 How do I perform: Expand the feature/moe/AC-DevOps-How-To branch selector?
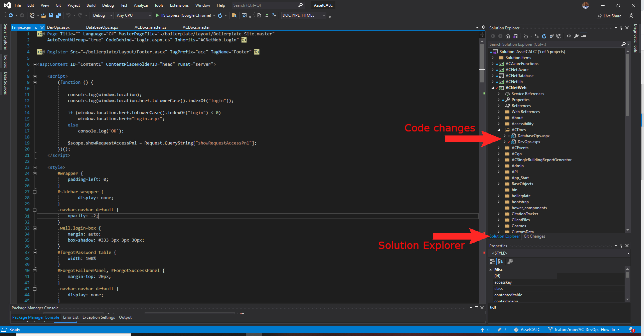pos(584,330)
